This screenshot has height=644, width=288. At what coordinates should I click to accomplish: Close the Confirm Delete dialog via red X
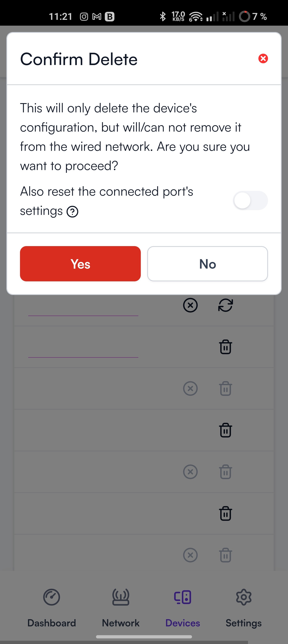tap(263, 58)
